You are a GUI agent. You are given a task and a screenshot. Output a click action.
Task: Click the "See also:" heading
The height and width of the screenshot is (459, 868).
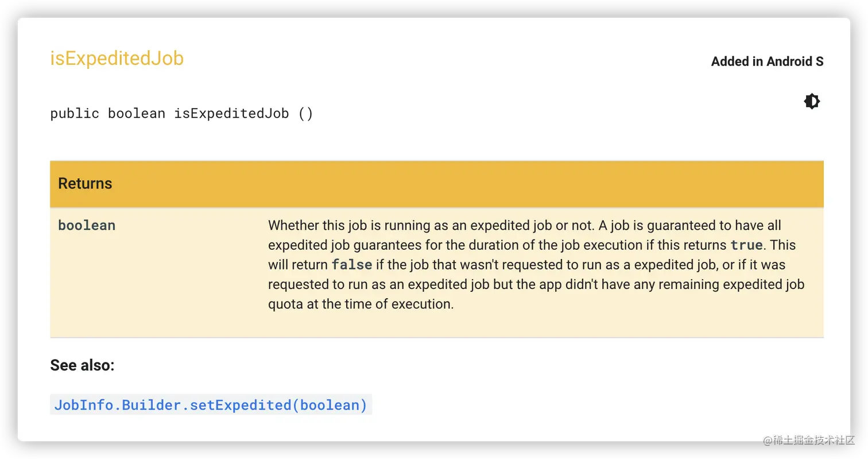tap(82, 365)
